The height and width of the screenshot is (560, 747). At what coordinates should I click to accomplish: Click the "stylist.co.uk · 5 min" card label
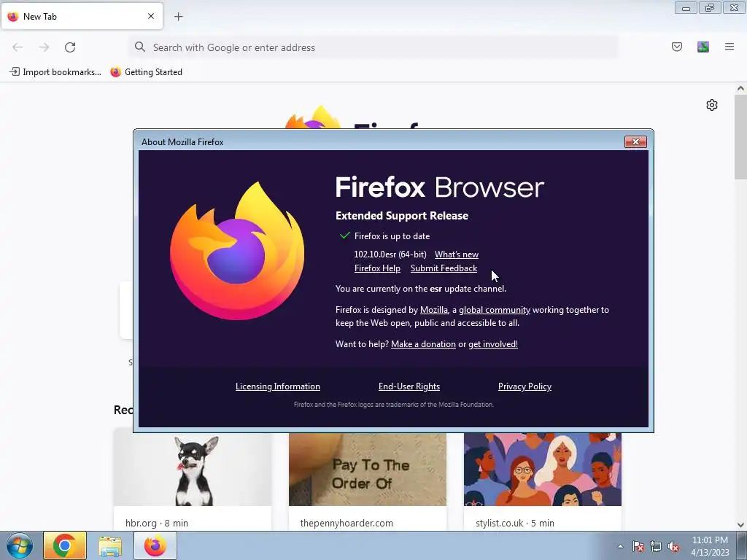515,523
